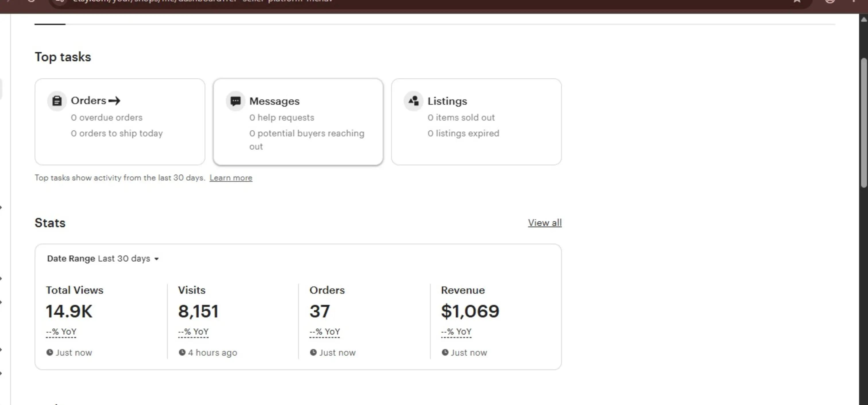The height and width of the screenshot is (405, 868).
Task: Click the 0 help requests line
Action: (x=282, y=118)
